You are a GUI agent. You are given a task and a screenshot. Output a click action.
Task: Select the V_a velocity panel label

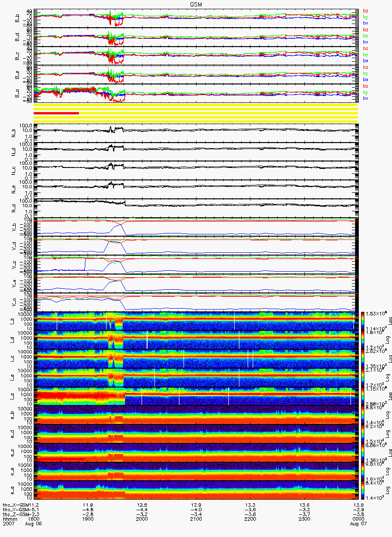point(14,302)
